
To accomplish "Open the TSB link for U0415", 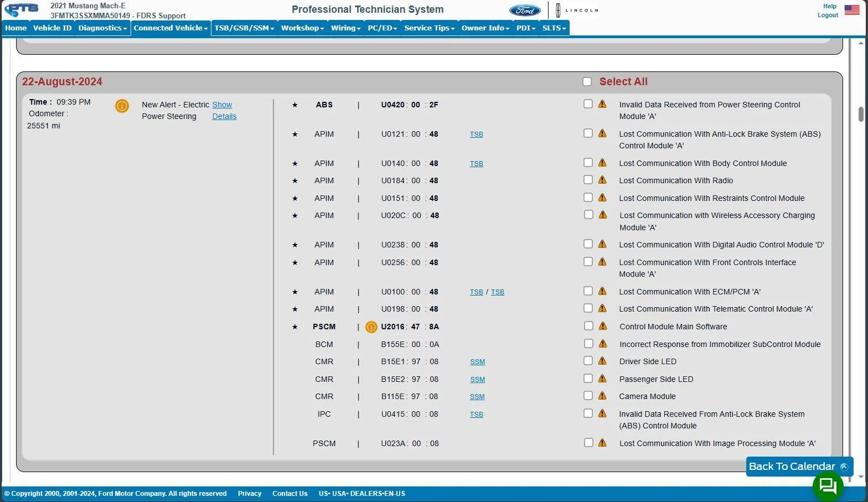I will click(x=477, y=415).
